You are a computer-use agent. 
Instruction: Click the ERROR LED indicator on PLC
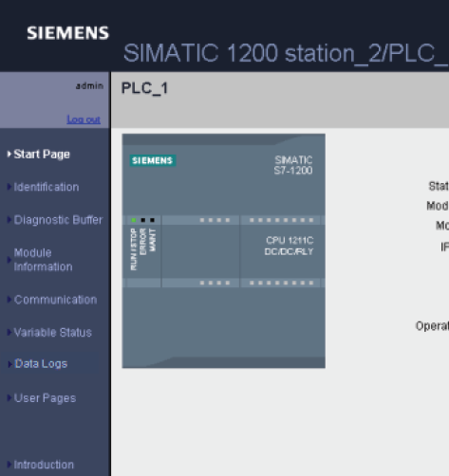coord(143,220)
